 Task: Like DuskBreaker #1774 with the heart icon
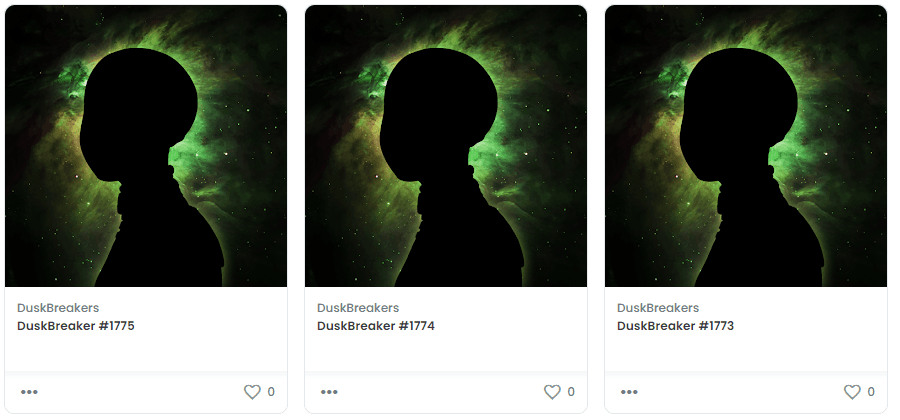coord(552,392)
